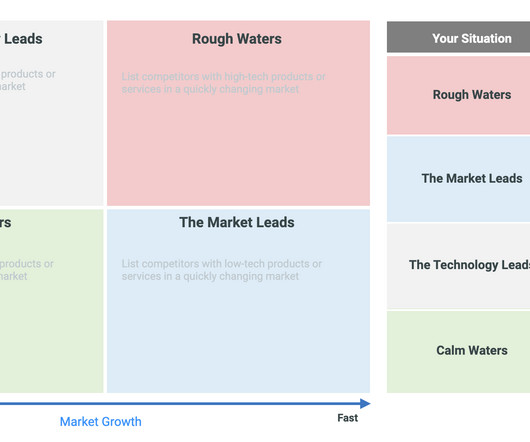Choose Rough Waters in Your Situation list

click(458, 95)
